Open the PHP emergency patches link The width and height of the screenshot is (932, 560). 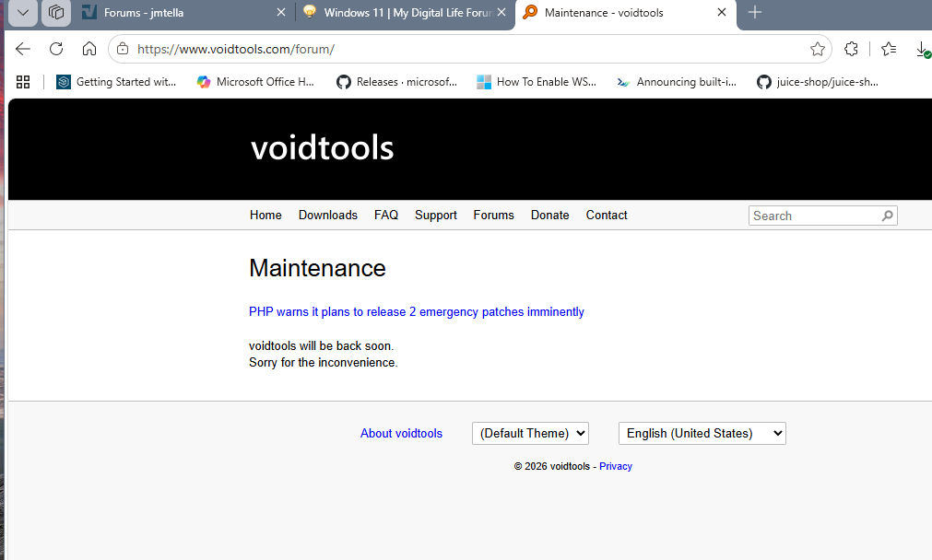pos(416,311)
